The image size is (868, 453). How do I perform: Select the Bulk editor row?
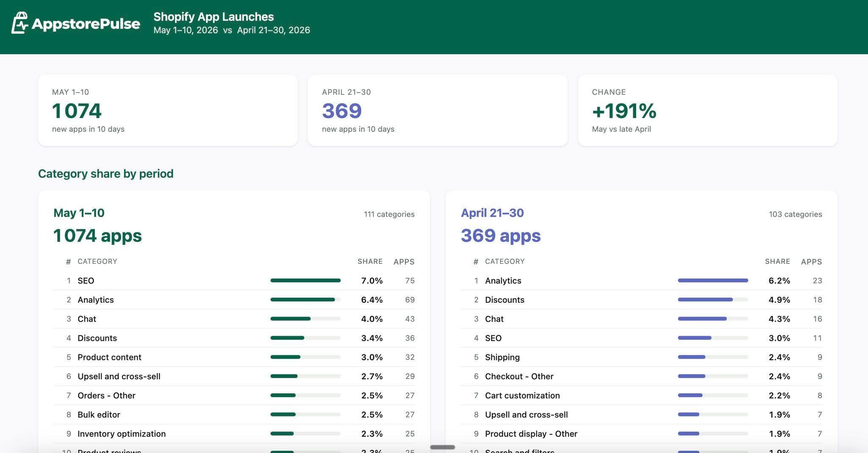point(234,414)
